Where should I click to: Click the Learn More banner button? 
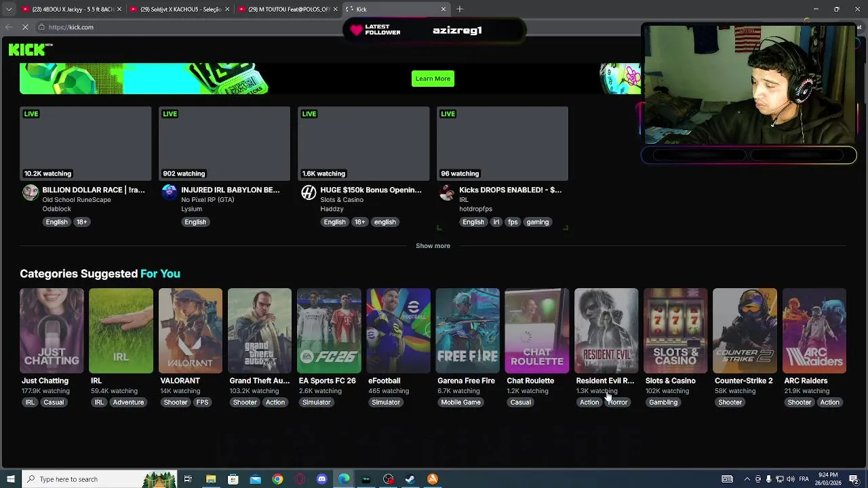tap(433, 79)
